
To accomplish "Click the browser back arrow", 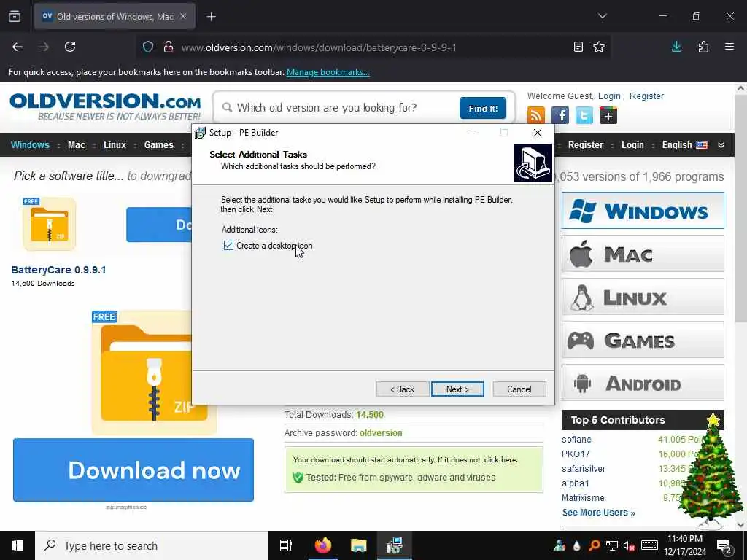I will (18, 47).
